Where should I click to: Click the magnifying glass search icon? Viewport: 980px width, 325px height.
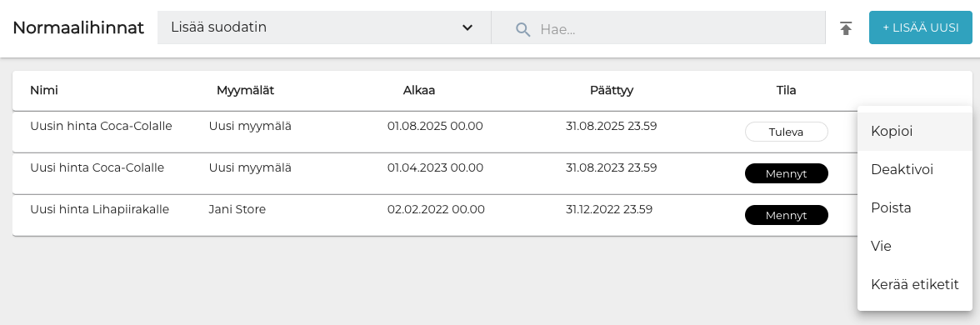[523, 28]
